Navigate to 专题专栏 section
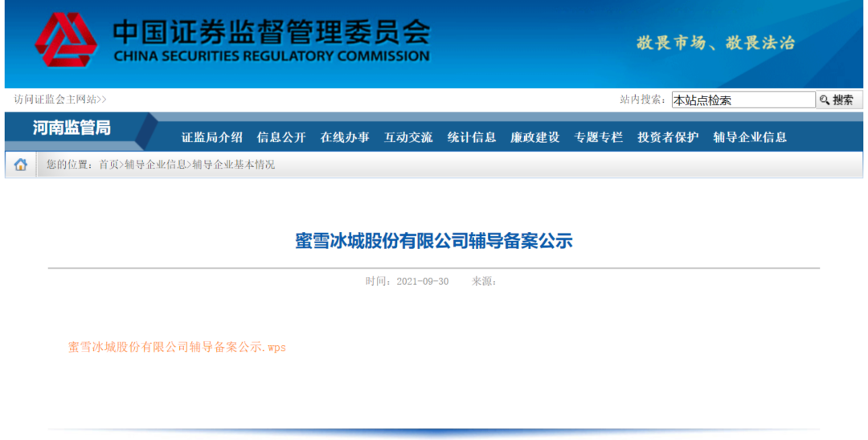The width and height of the screenshot is (868, 440). (x=598, y=137)
